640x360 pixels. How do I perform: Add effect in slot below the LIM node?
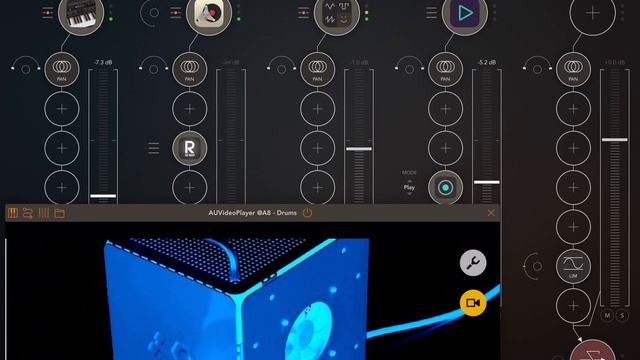pos(573,305)
